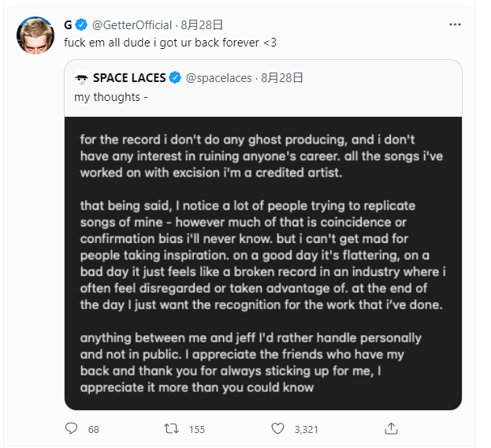Click the verified badge beside SPACE LACES
This screenshot has width=491, height=448.
tap(175, 78)
